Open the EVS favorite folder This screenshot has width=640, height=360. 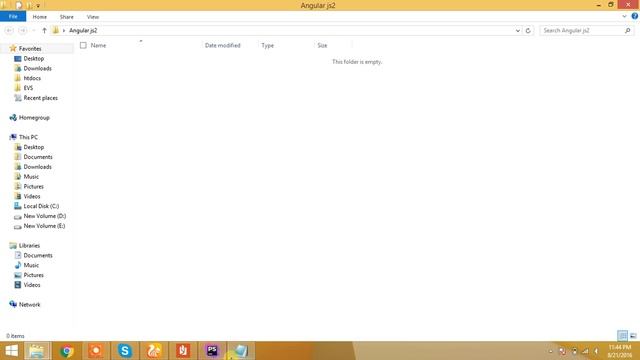coord(28,88)
